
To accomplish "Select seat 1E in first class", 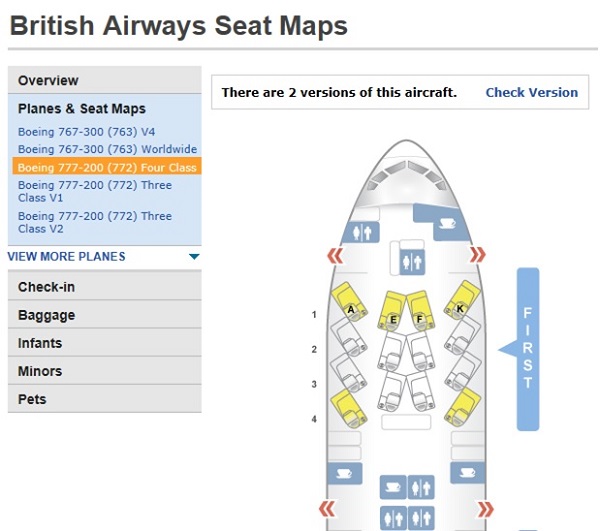I will (x=391, y=311).
